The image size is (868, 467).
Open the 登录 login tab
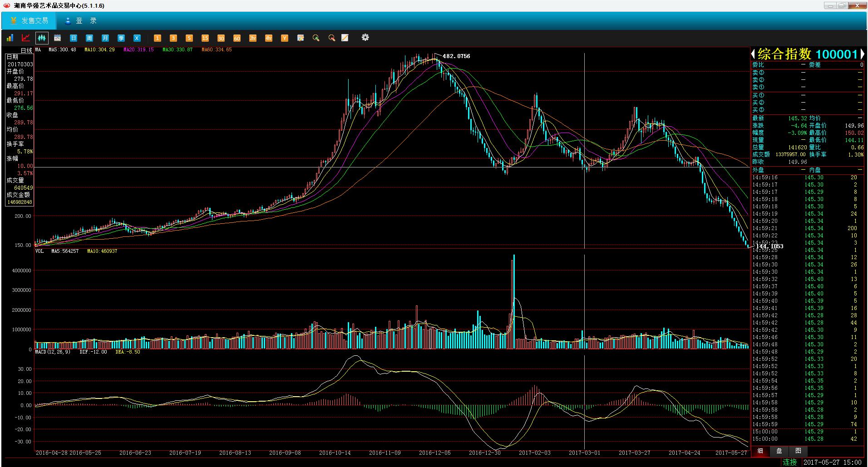(x=80, y=21)
